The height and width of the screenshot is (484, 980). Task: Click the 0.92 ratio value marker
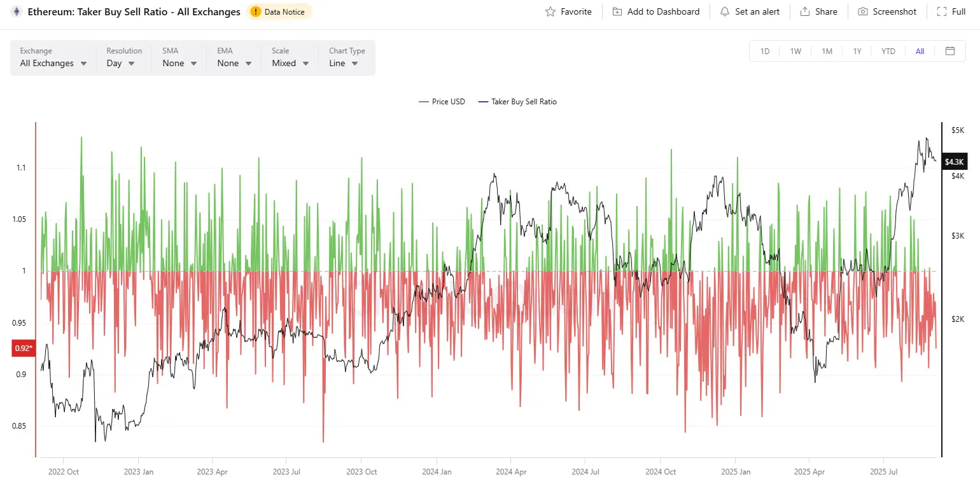[x=22, y=348]
